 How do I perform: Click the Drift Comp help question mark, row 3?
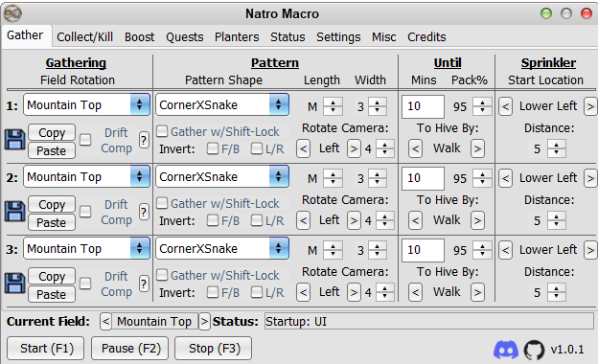(144, 284)
